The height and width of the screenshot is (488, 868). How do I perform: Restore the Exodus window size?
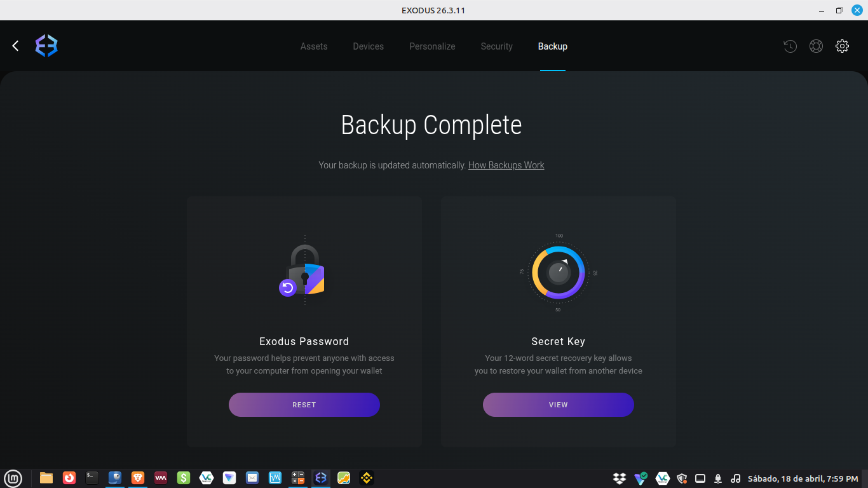pos(839,10)
